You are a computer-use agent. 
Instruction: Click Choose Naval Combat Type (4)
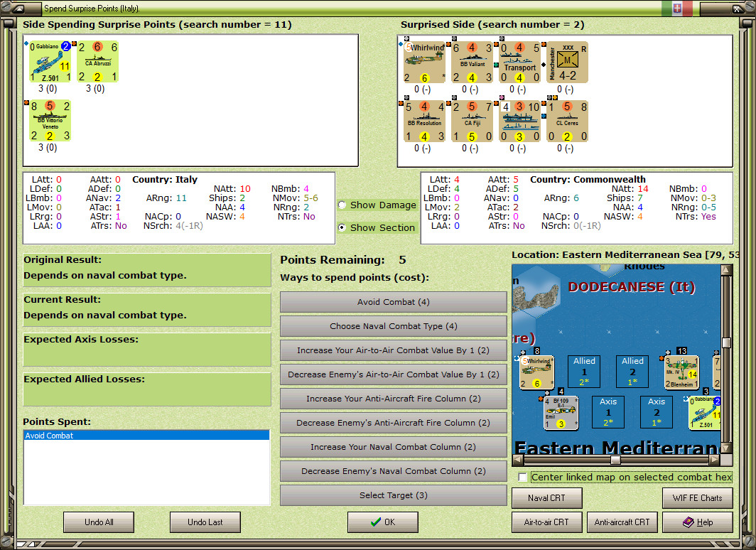click(x=394, y=326)
